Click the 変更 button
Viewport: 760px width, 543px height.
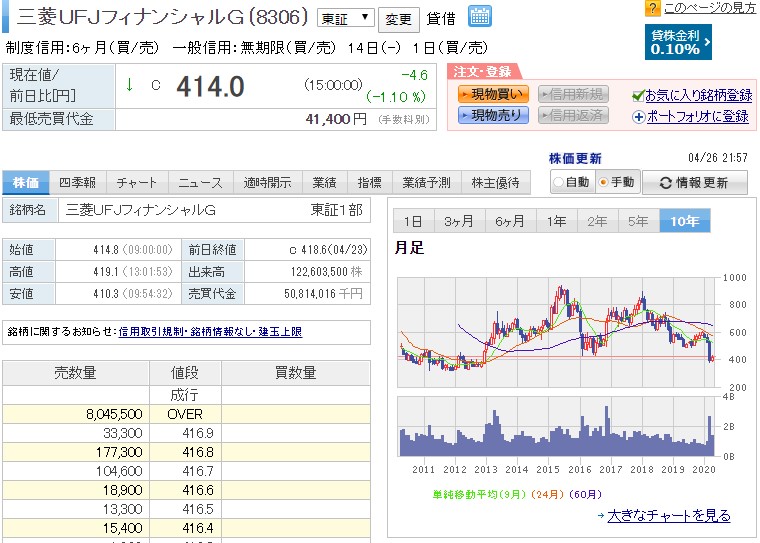coord(398,19)
